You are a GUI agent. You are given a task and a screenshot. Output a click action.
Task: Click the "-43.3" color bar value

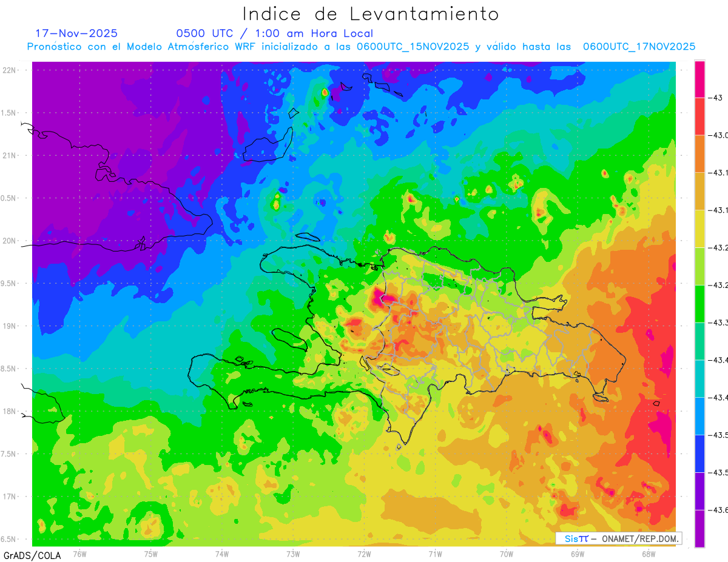pos(720,323)
